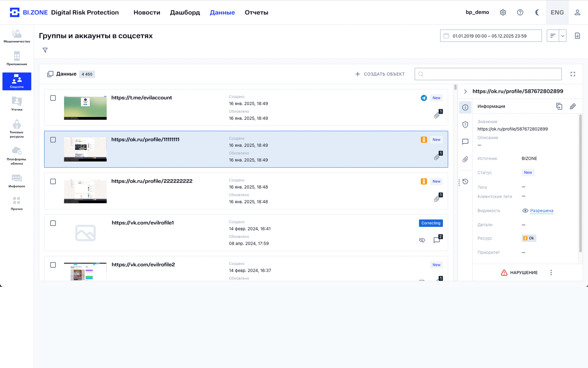Go to the Дашборд tab
The width and height of the screenshot is (588, 368).
tap(185, 12)
